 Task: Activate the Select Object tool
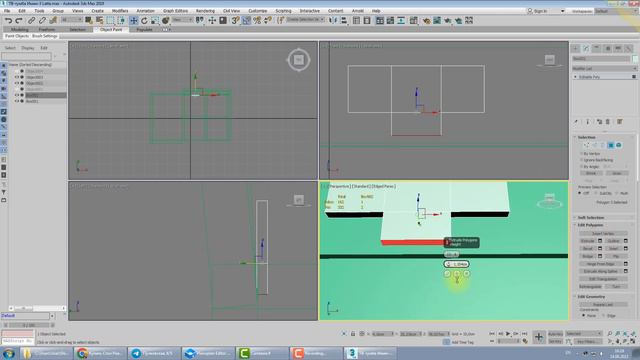click(x=89, y=20)
